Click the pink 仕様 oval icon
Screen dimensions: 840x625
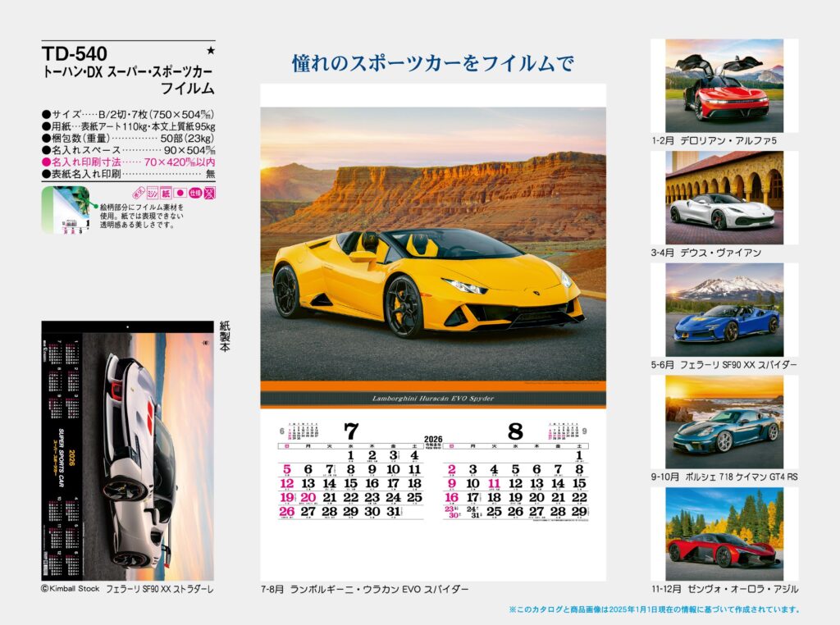click(x=195, y=193)
